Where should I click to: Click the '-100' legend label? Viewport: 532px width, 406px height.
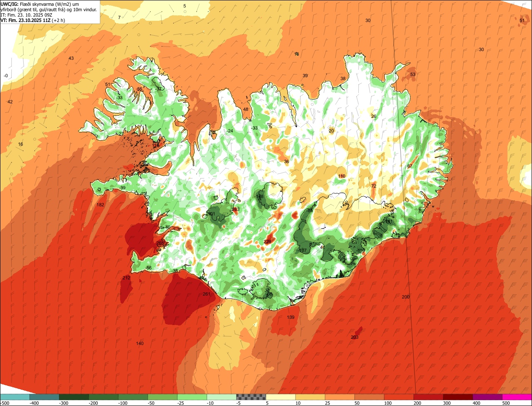[x=123, y=403]
